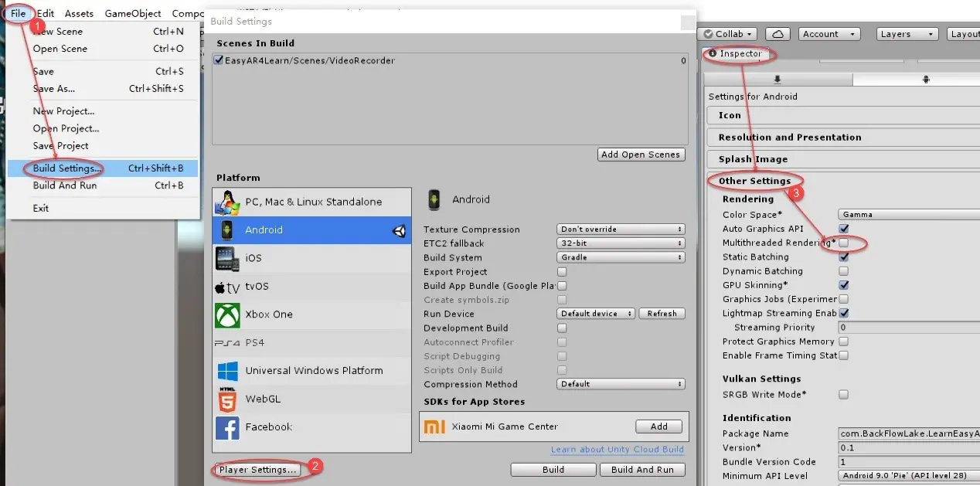Choose Save Project from the File menu
980x486 pixels.
coord(103,146)
